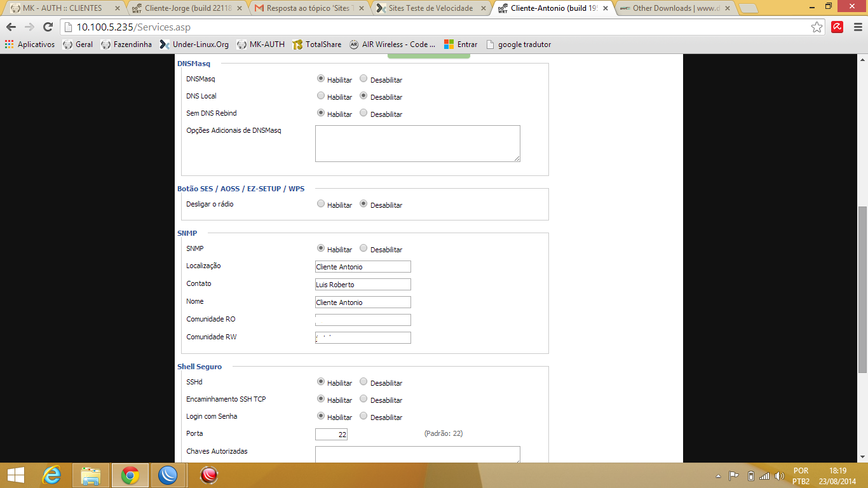Select Desabilitar for SNMP
Screen dimensions: 868x488
[x=363, y=248]
